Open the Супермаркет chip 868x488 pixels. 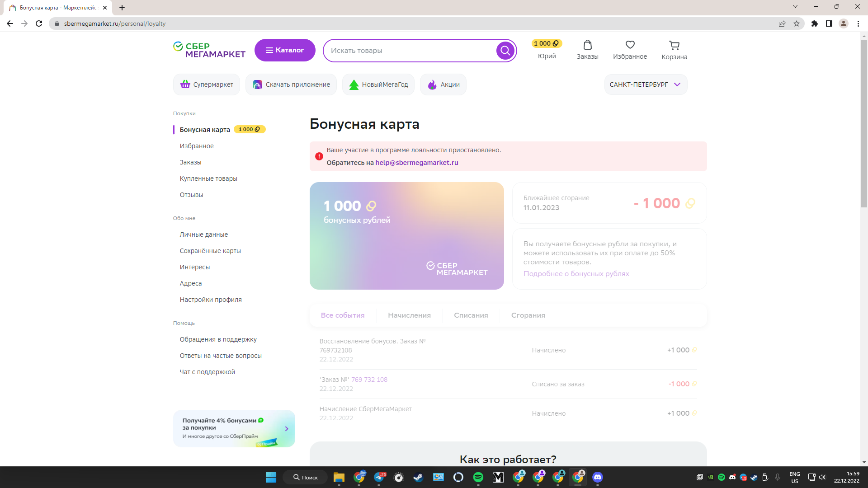[x=207, y=84]
